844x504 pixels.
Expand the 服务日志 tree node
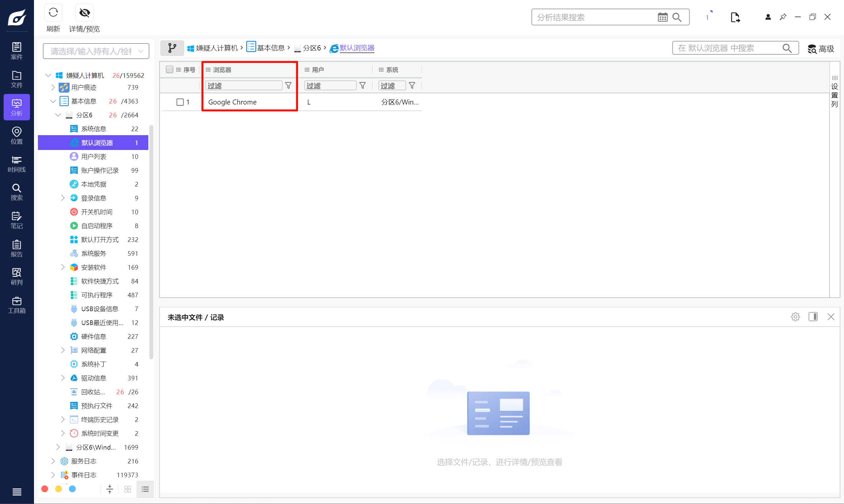click(53, 461)
